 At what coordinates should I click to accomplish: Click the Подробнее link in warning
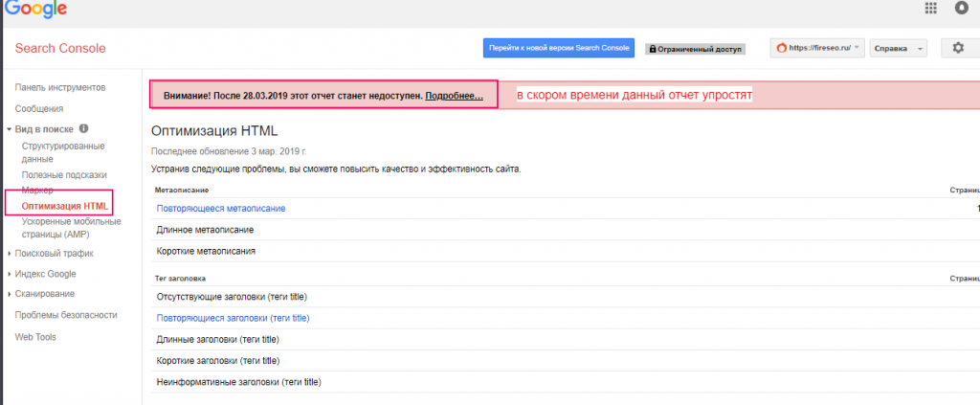[454, 96]
